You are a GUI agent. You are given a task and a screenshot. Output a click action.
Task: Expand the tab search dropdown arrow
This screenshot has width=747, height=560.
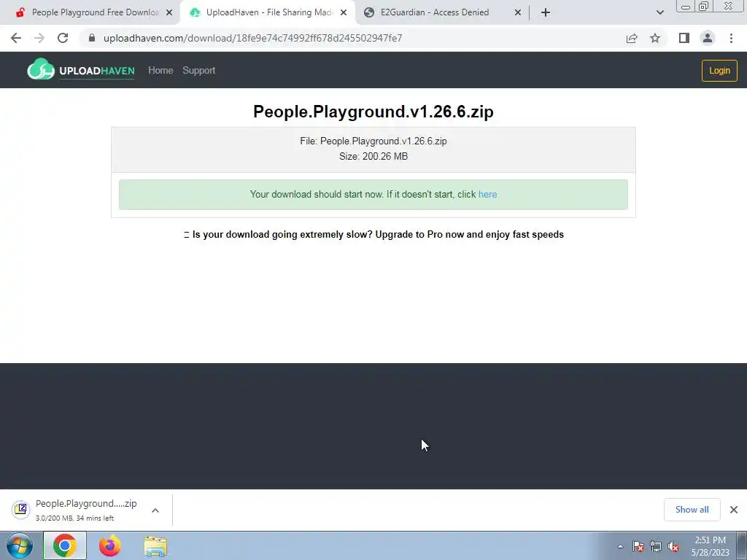click(x=659, y=12)
